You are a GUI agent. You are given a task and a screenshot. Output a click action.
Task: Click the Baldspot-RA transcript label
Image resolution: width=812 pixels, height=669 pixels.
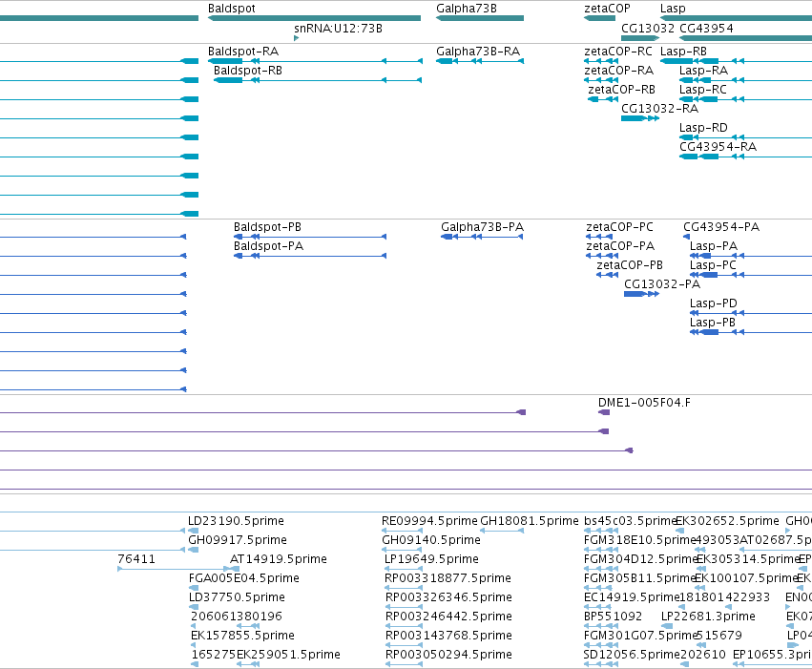pos(243,52)
